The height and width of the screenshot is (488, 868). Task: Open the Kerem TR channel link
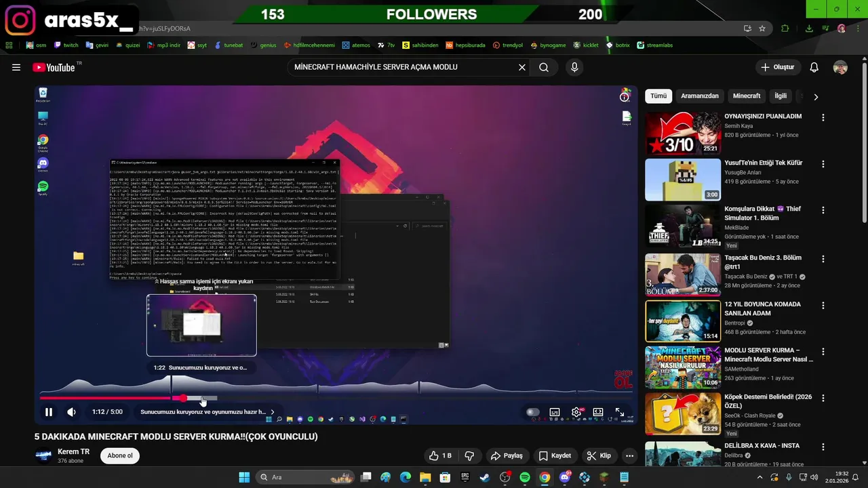point(73,451)
